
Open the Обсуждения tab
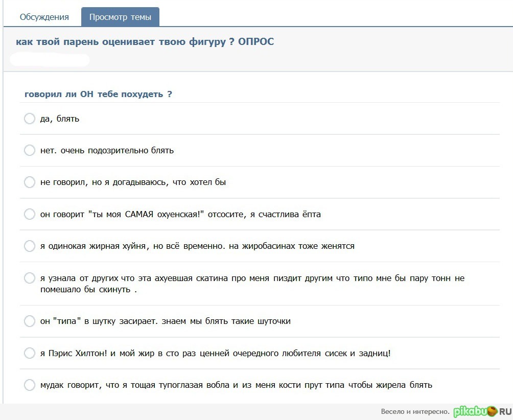click(x=44, y=17)
